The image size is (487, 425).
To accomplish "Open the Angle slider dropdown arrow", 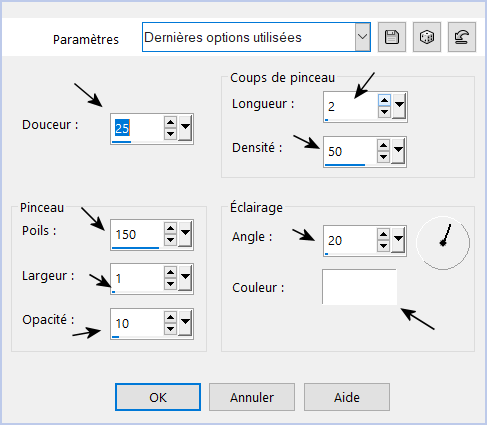I will [x=398, y=240].
